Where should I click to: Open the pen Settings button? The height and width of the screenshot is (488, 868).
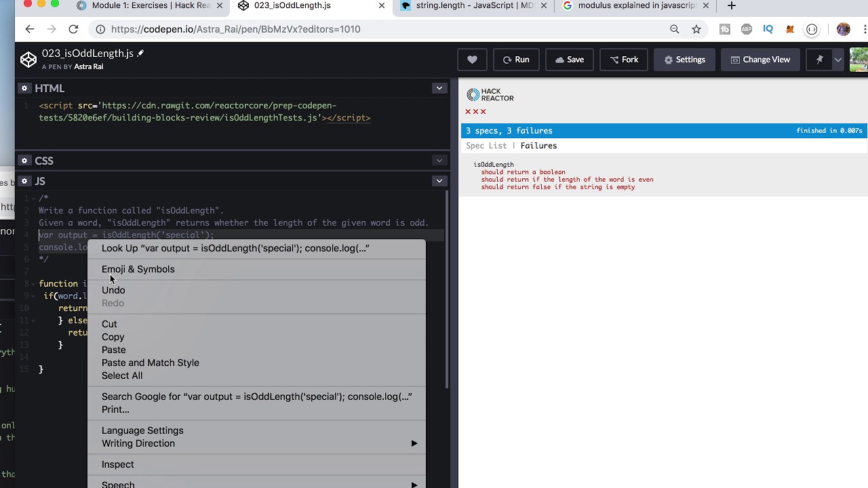click(684, 60)
